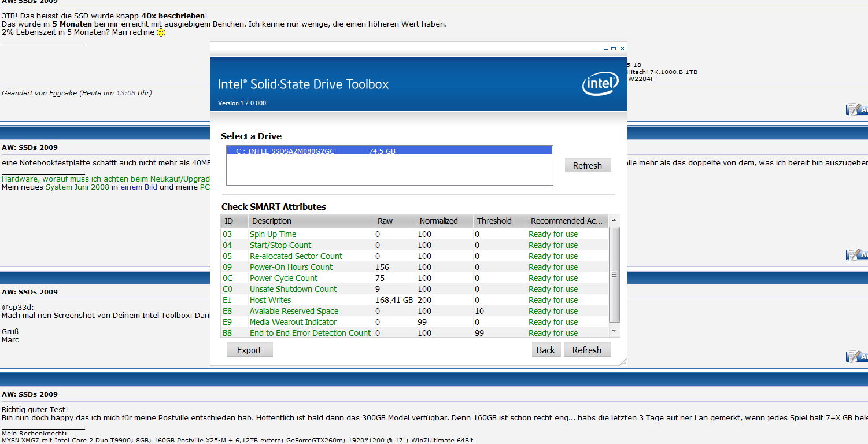Select the Unsafe Shutdown Count row
The image size is (868, 444).
pyautogui.click(x=415, y=289)
